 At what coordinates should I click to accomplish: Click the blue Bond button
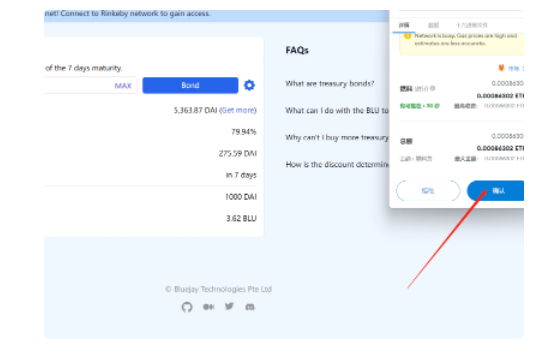coord(190,85)
